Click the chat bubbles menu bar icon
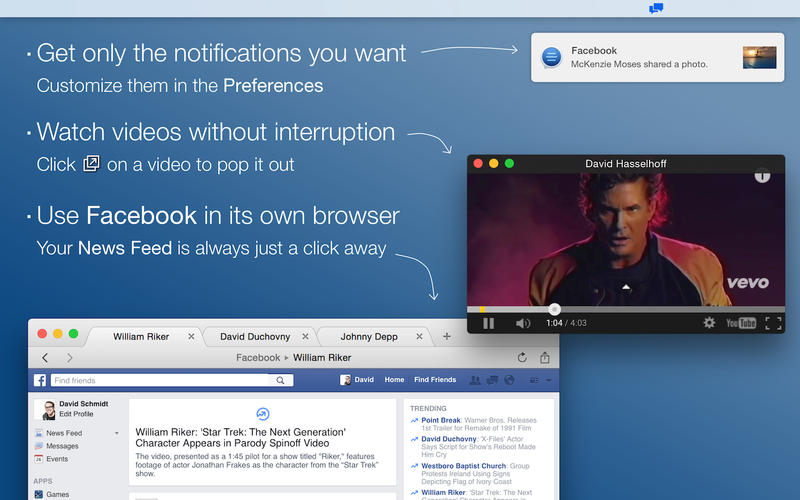This screenshot has height=500, width=800. coord(656,8)
